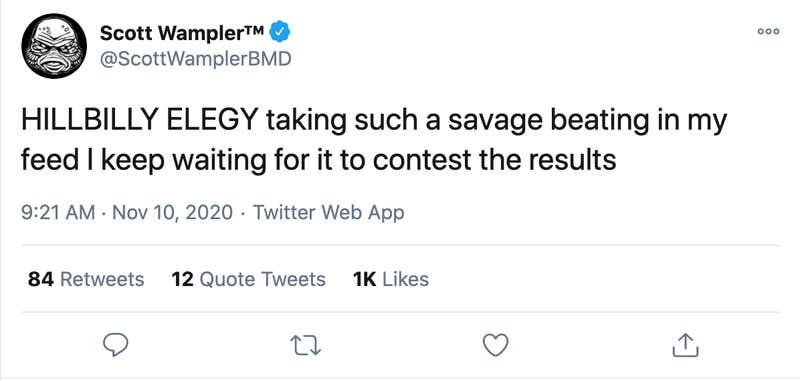Retweet using the arrows icon

pyautogui.click(x=305, y=345)
